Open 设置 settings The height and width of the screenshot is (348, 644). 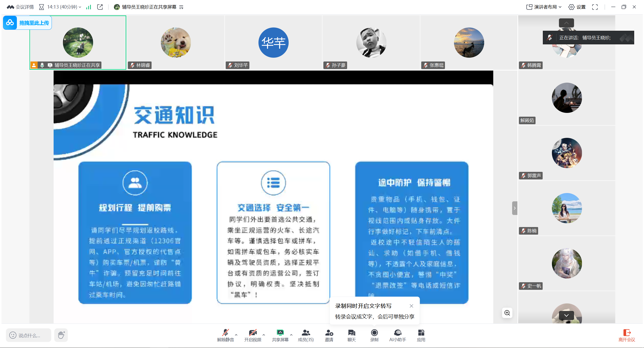[x=577, y=7]
